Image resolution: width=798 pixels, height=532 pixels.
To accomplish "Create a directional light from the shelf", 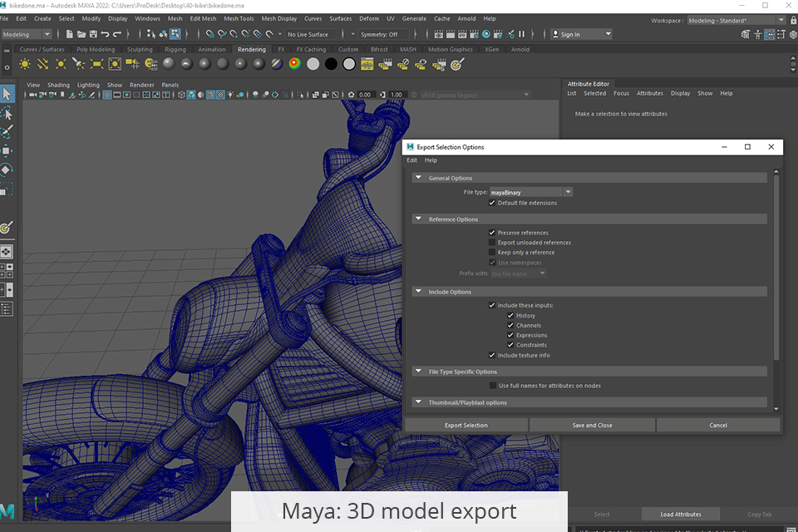I will (x=43, y=64).
